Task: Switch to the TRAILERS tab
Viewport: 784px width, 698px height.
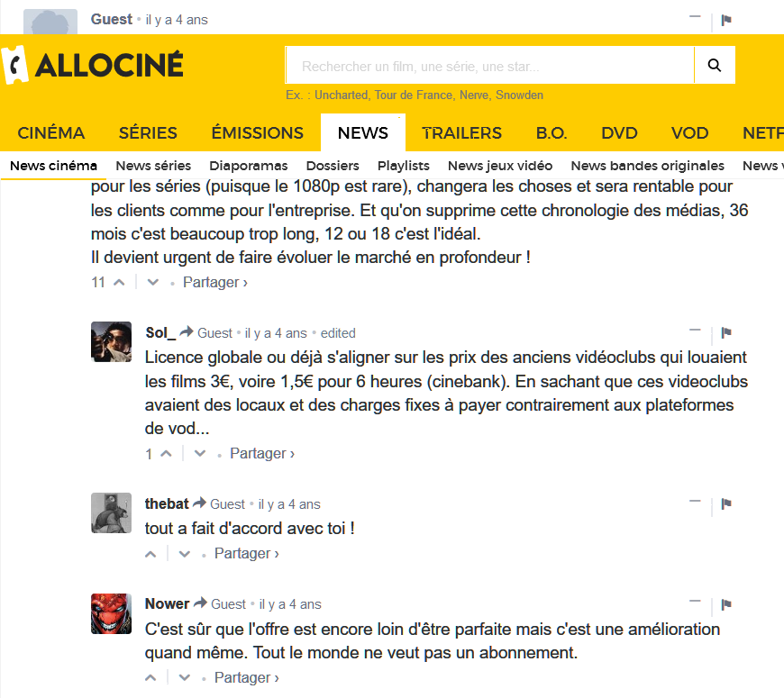Action: [461, 132]
